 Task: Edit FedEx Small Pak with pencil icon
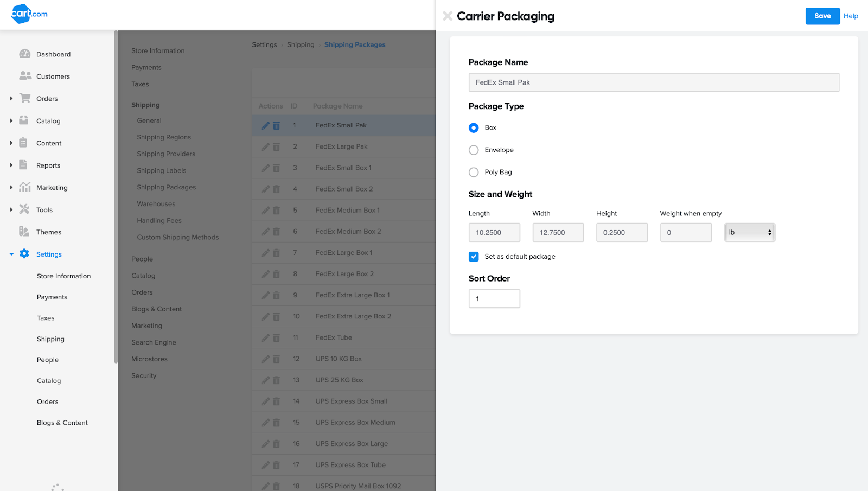click(266, 125)
